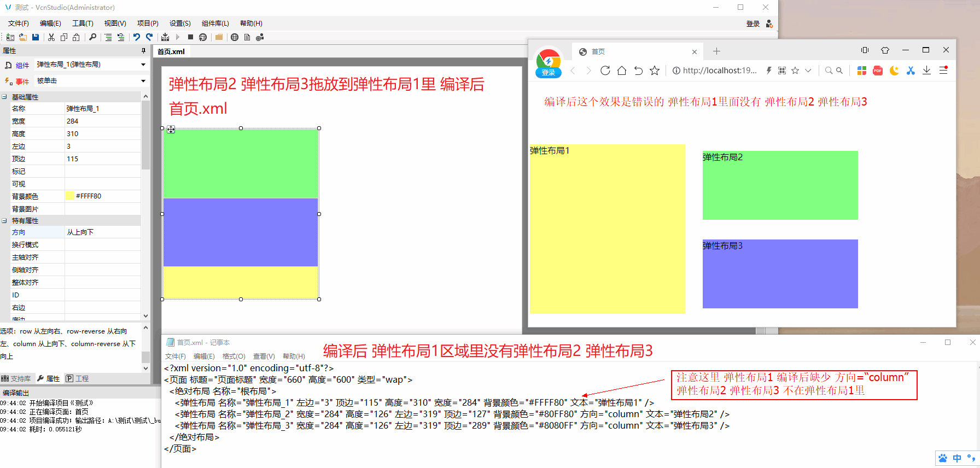Toggle the pin on the 属性 panel
The width and height of the screenshot is (980, 468).
[x=144, y=51]
